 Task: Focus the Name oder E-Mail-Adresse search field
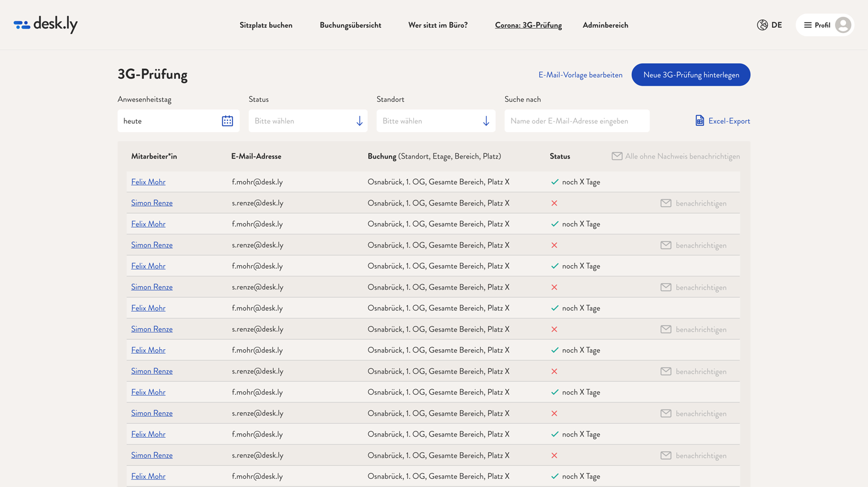coord(577,121)
